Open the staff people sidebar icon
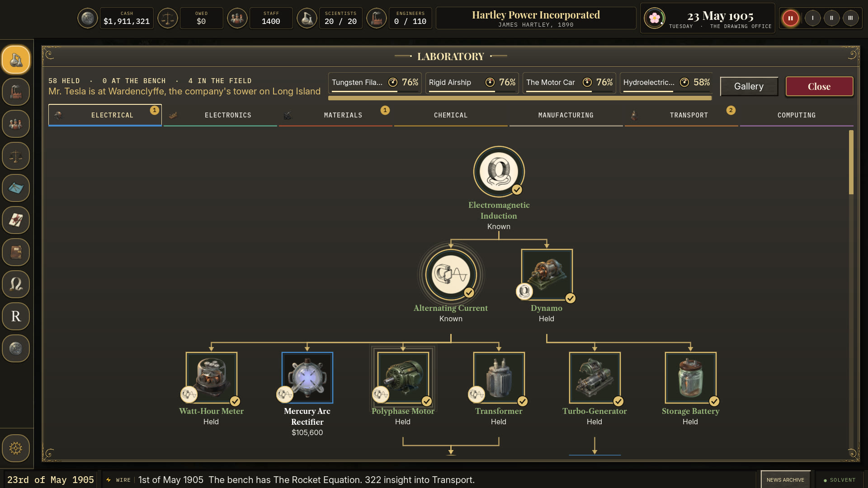The width and height of the screenshot is (868, 488). pyautogui.click(x=16, y=124)
